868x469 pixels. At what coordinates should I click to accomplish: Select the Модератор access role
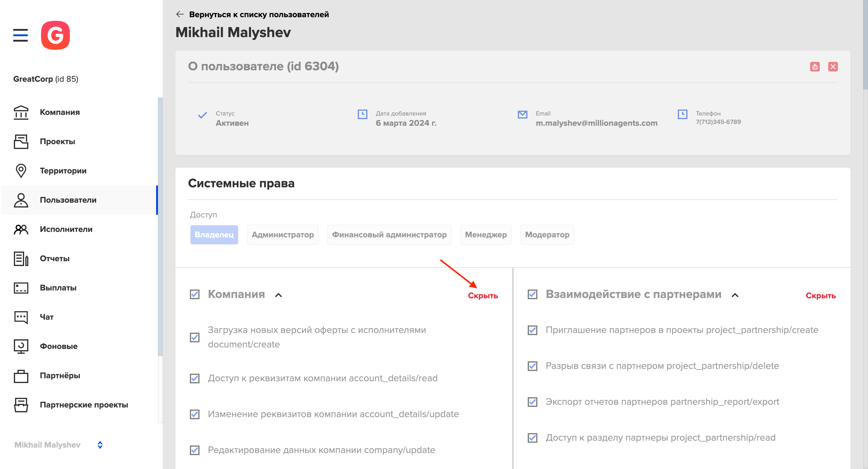tap(547, 235)
